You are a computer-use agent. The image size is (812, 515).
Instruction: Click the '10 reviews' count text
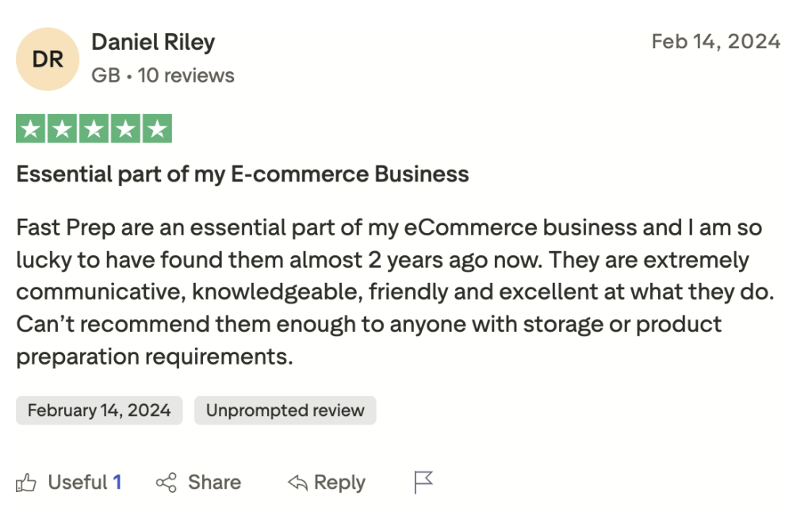[186, 76]
